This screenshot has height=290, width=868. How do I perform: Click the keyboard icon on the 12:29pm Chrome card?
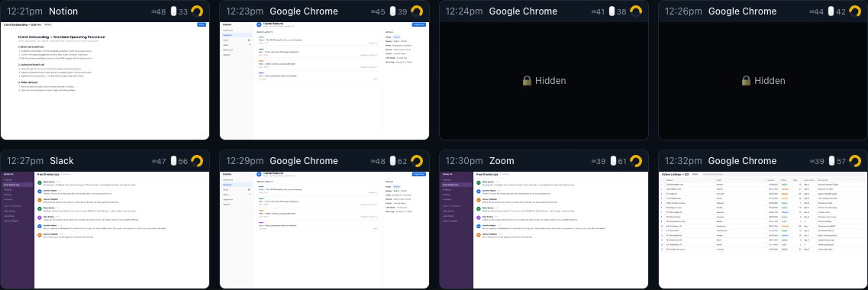373,161
